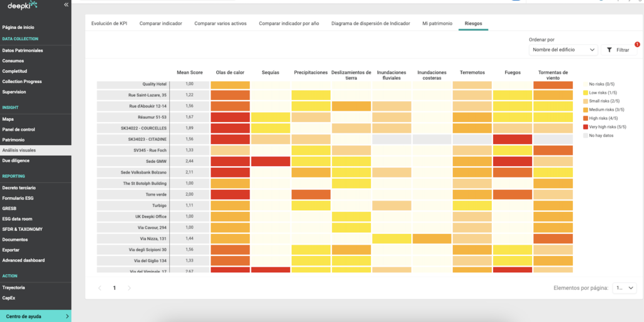Click Sede GMW Sequías red cell
The height and width of the screenshot is (322, 644).
tap(270, 161)
